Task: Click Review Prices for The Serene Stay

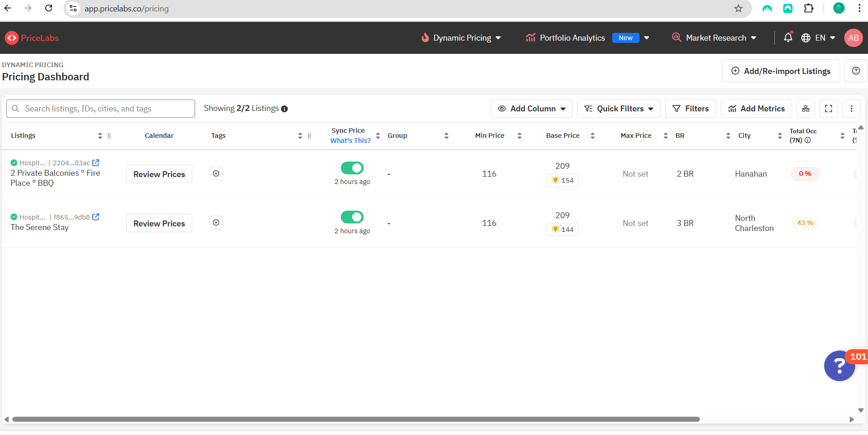Action: coord(159,223)
